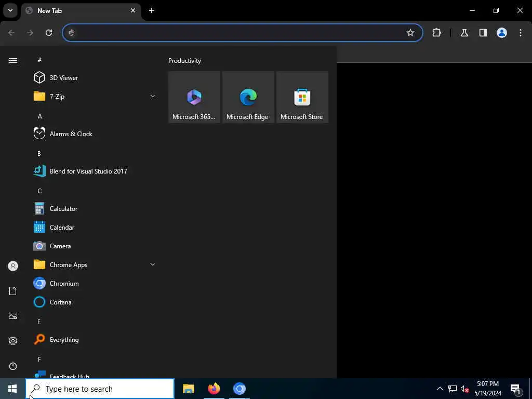Open File Explorer from the taskbar
The width and height of the screenshot is (532, 399).
tap(188, 389)
